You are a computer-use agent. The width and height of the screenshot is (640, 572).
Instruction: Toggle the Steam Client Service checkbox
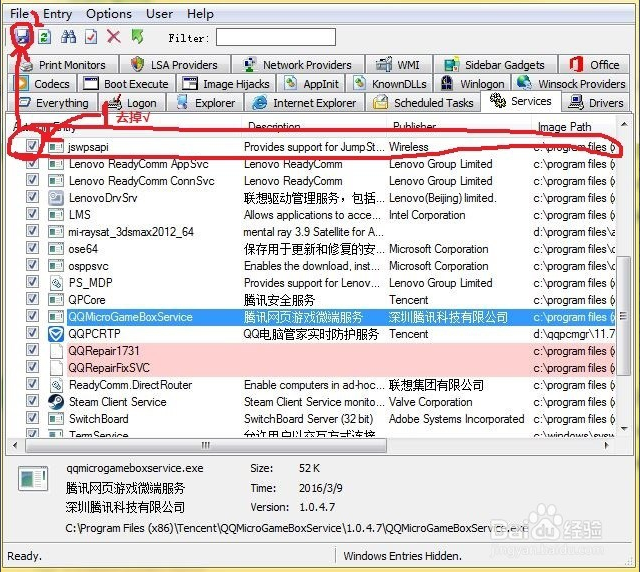32,401
